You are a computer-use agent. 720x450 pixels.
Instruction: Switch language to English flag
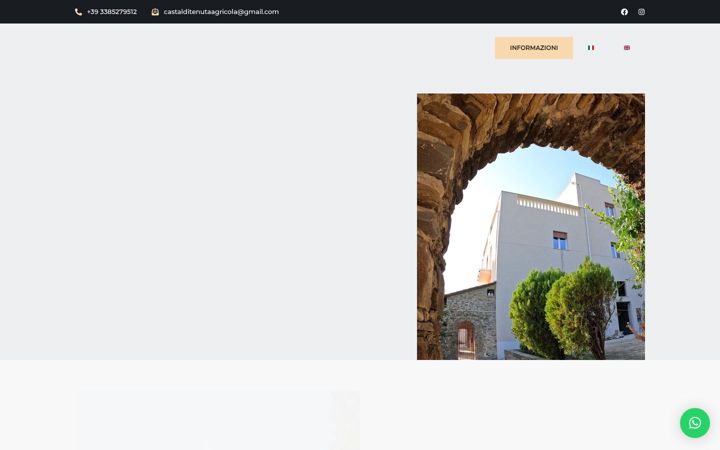coord(627,48)
